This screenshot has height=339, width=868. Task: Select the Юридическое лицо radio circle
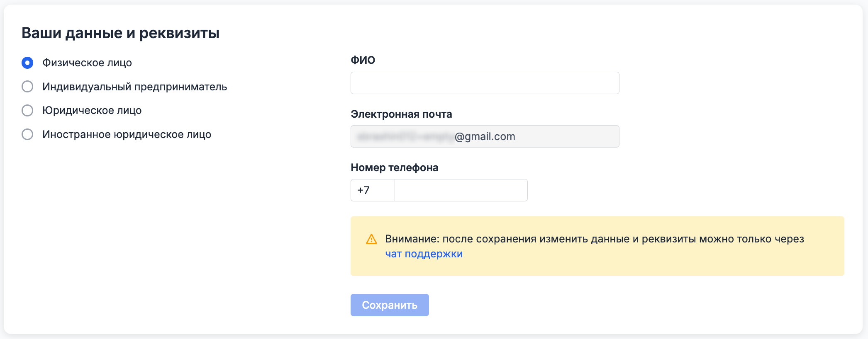[27, 111]
